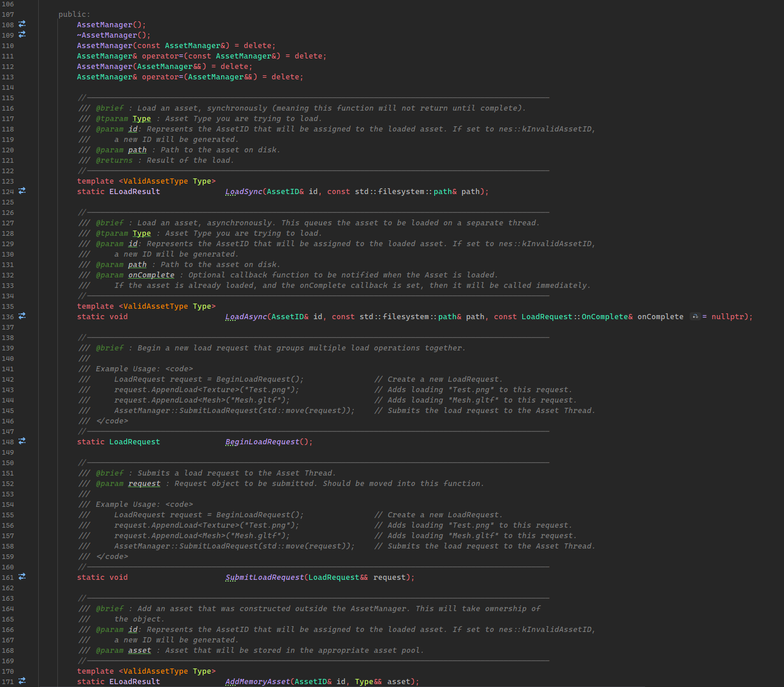
Task: Click the inlay hint icon before '= nullptr'
Action: [695, 317]
